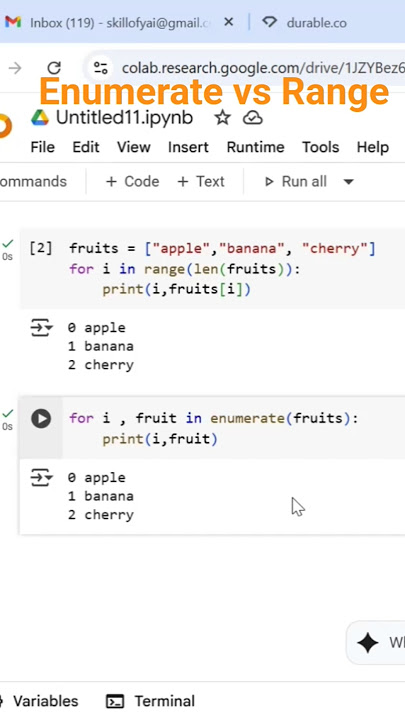Star the Untitled11.ipynb notebook
Image resolution: width=405 pixels, height=720 pixels.
pos(223,118)
